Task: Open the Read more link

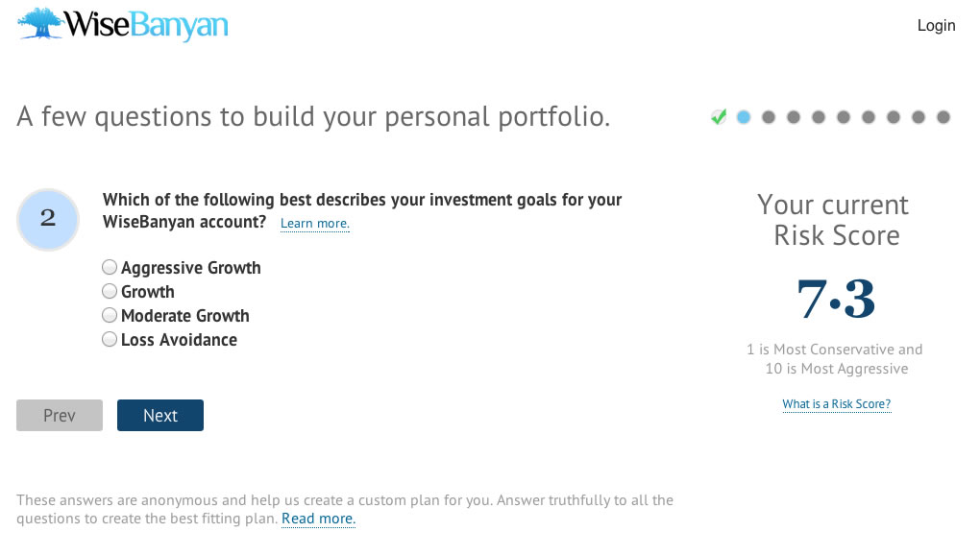Action: tap(318, 519)
